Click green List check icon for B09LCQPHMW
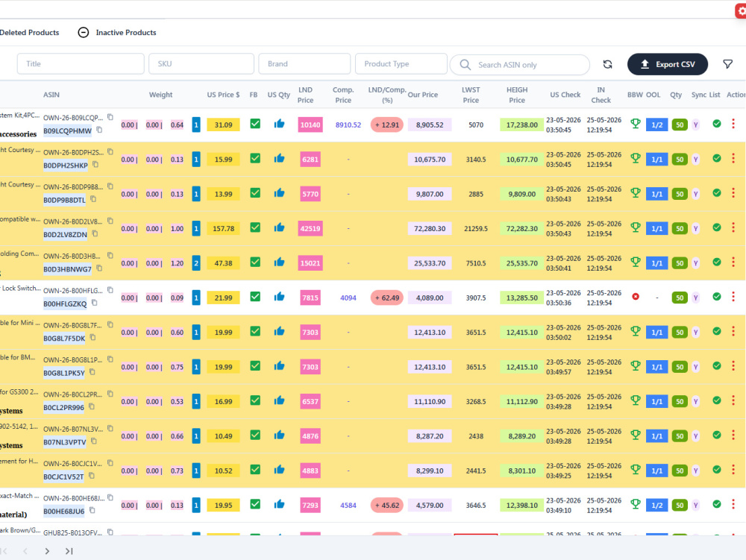The height and width of the screenshot is (560, 746). tap(716, 124)
